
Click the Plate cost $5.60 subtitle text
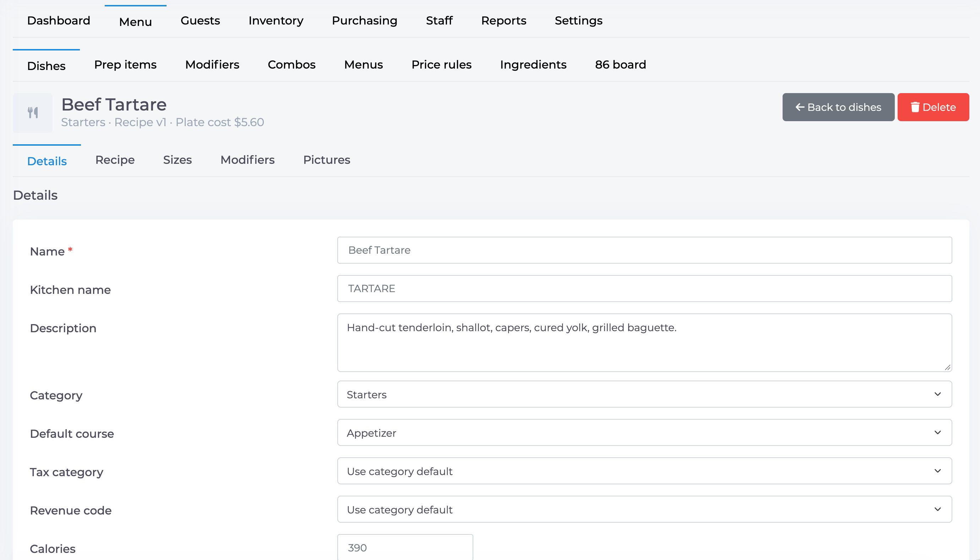(x=220, y=122)
